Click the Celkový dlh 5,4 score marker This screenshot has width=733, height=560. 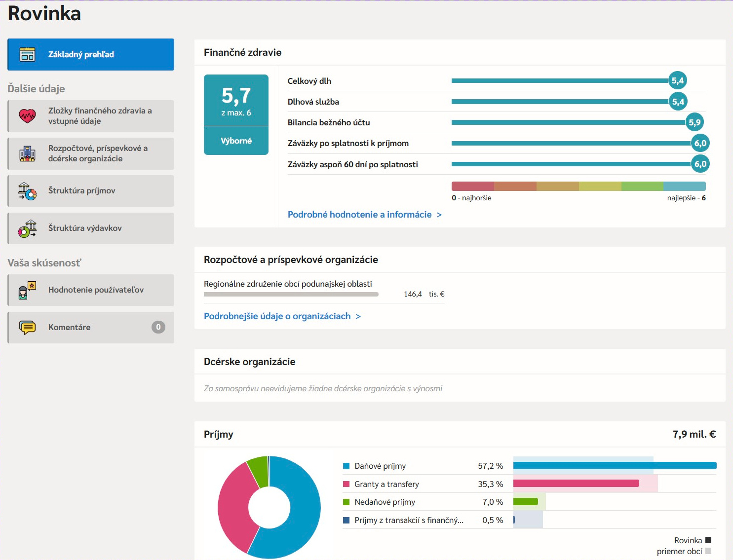pos(678,80)
